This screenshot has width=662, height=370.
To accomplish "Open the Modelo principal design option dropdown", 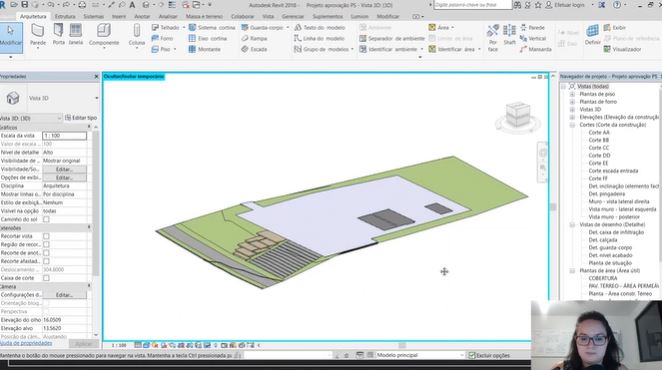I will (x=461, y=355).
